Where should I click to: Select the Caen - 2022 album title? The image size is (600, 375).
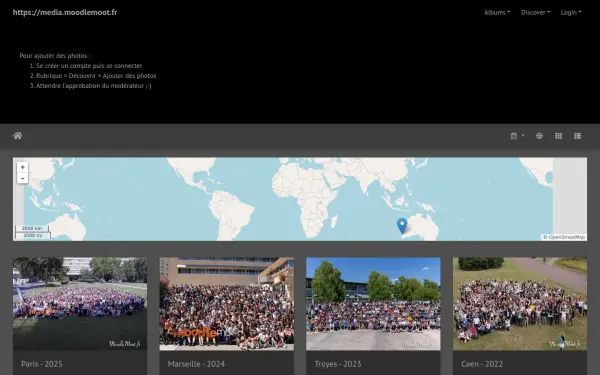coord(482,364)
